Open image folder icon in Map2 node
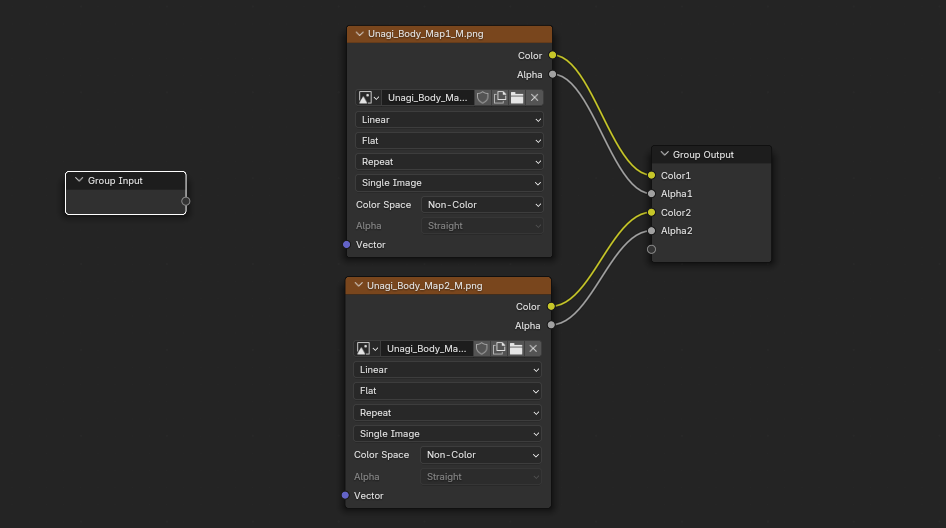 tap(516, 349)
